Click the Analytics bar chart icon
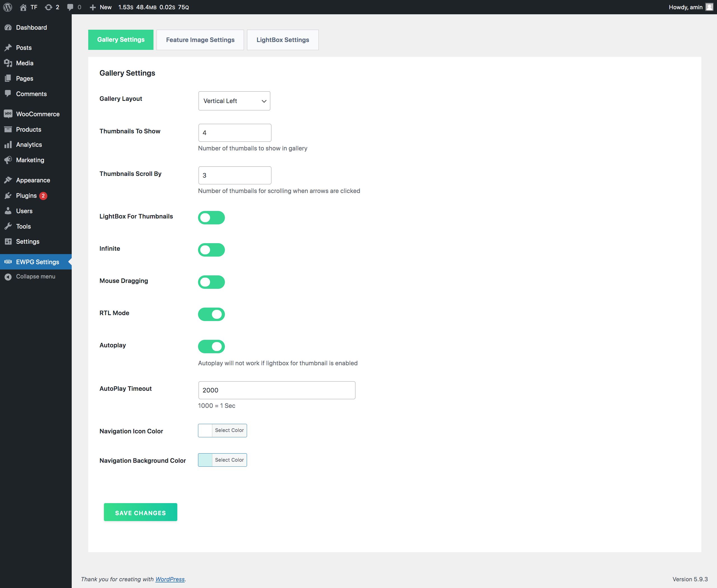The height and width of the screenshot is (588, 717). pos(8,145)
